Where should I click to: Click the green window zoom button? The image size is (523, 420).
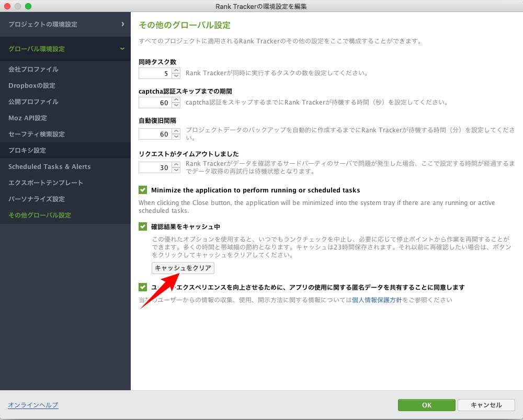point(28,6)
